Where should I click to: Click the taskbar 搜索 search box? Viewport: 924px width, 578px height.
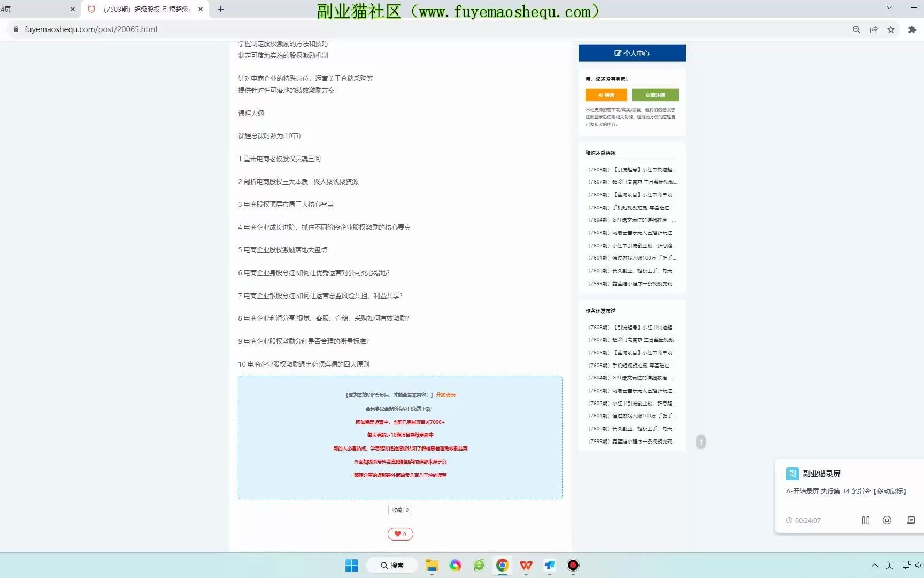click(392, 565)
